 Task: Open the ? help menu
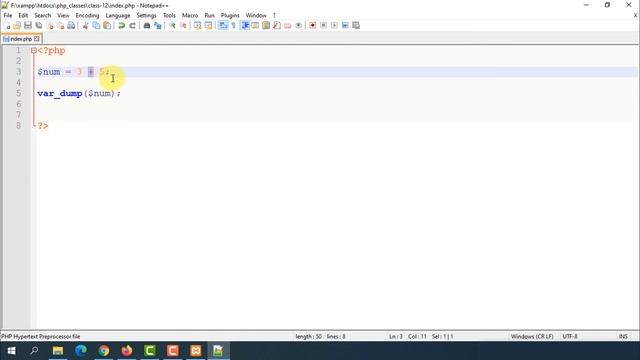274,16
